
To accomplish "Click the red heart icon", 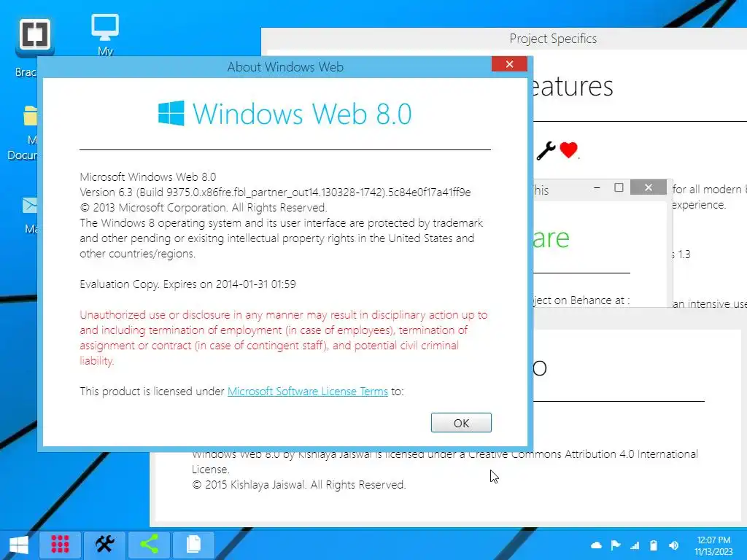I will (x=568, y=149).
